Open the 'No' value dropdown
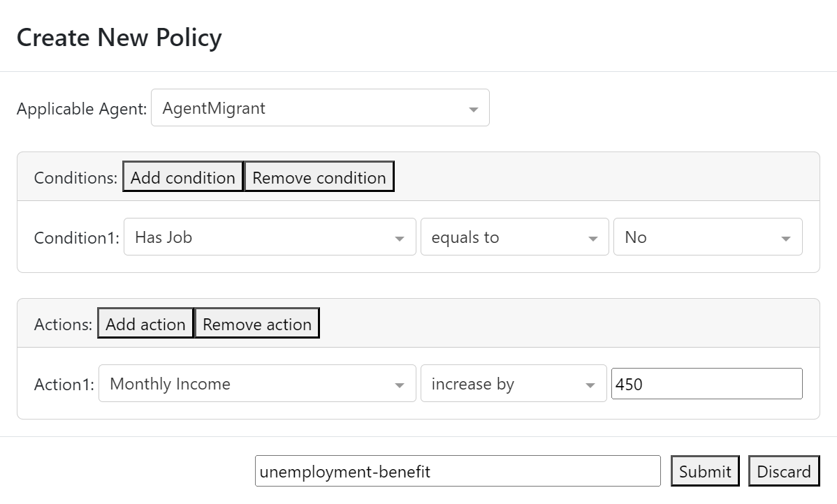This screenshot has width=837, height=504. pyautogui.click(x=707, y=237)
